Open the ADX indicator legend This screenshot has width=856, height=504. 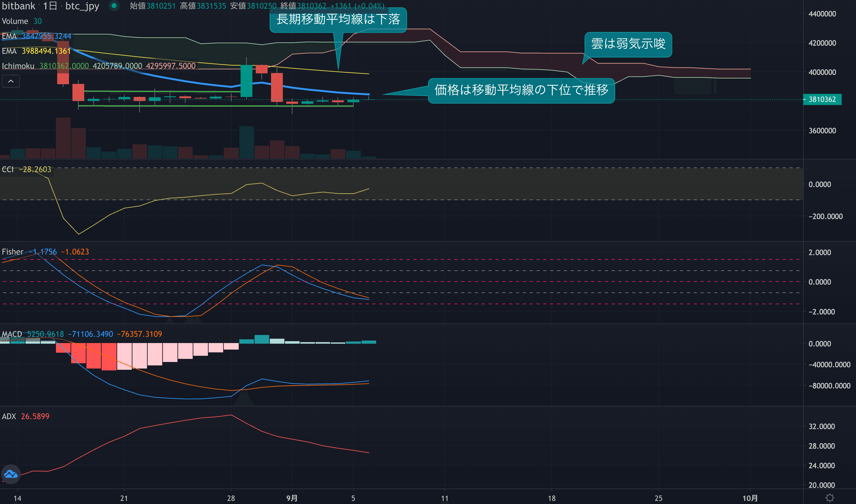click(x=9, y=416)
